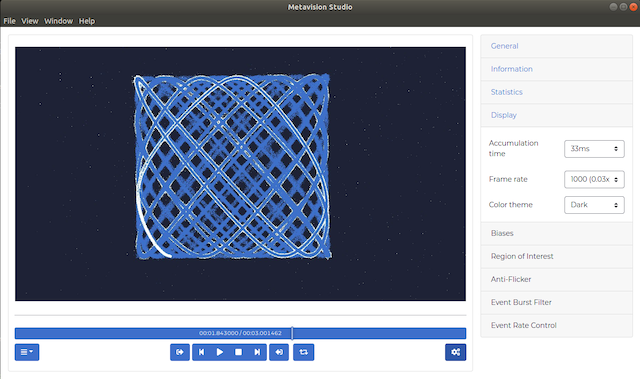Expand the Event Burst Filter section
This screenshot has width=640, height=379.
tap(556, 302)
